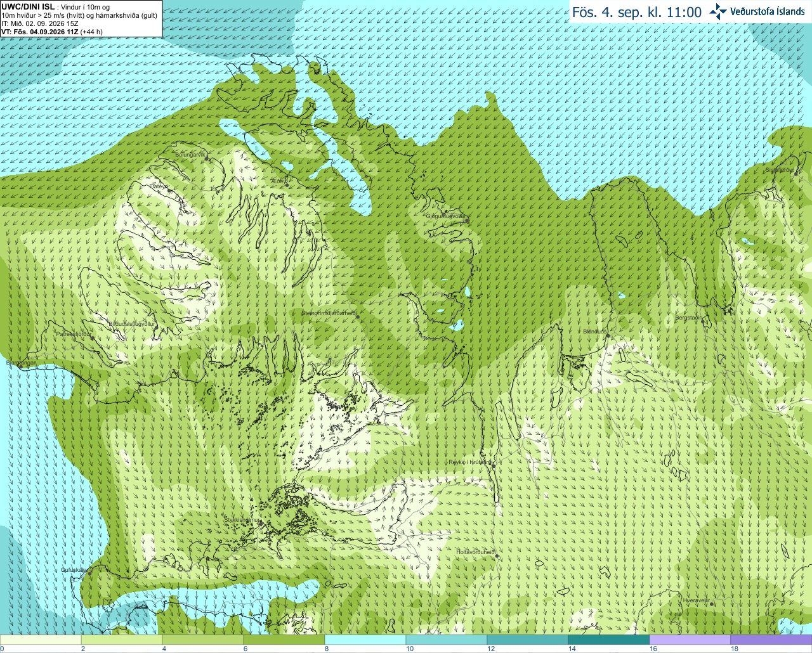Pick the 0–2 pale legend swatch
The width and height of the screenshot is (812, 653).
tap(41, 640)
